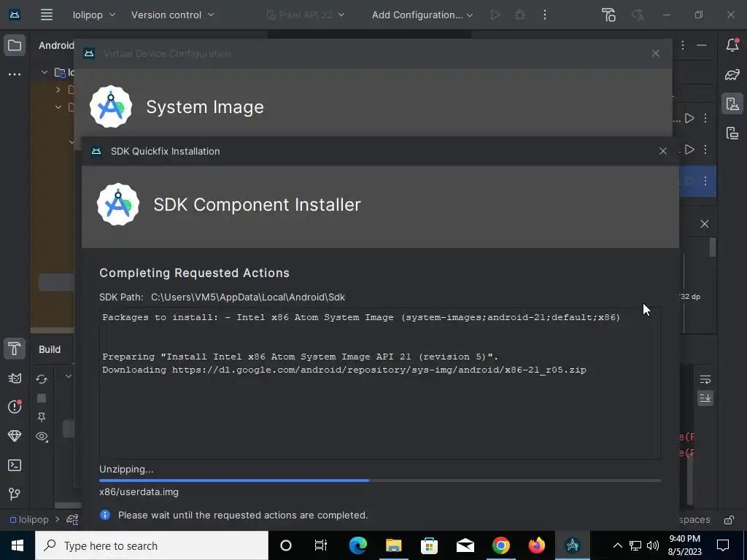Click the Windows taskbar search box

[x=152, y=545]
